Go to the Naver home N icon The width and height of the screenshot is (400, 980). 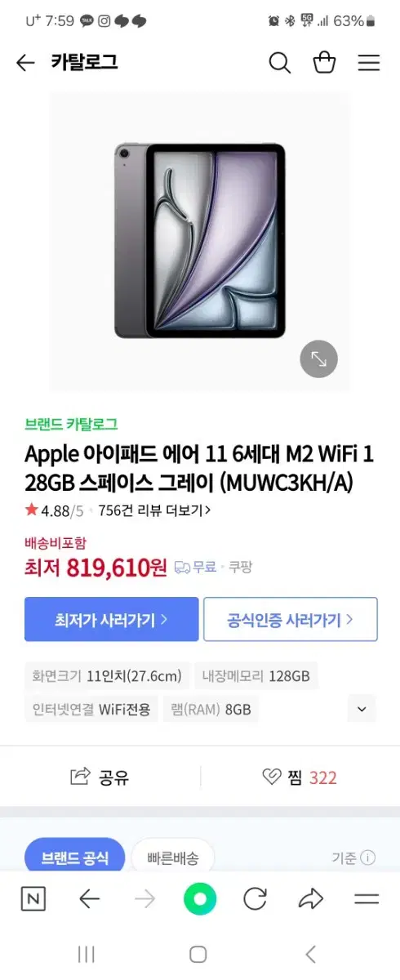[x=33, y=899]
